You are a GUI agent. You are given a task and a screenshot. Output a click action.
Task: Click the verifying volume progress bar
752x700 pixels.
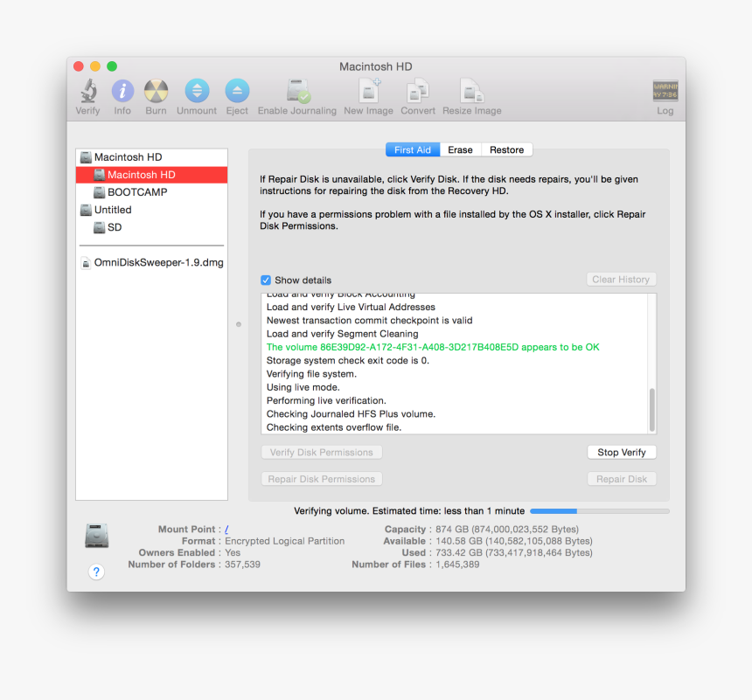pyautogui.click(x=600, y=511)
